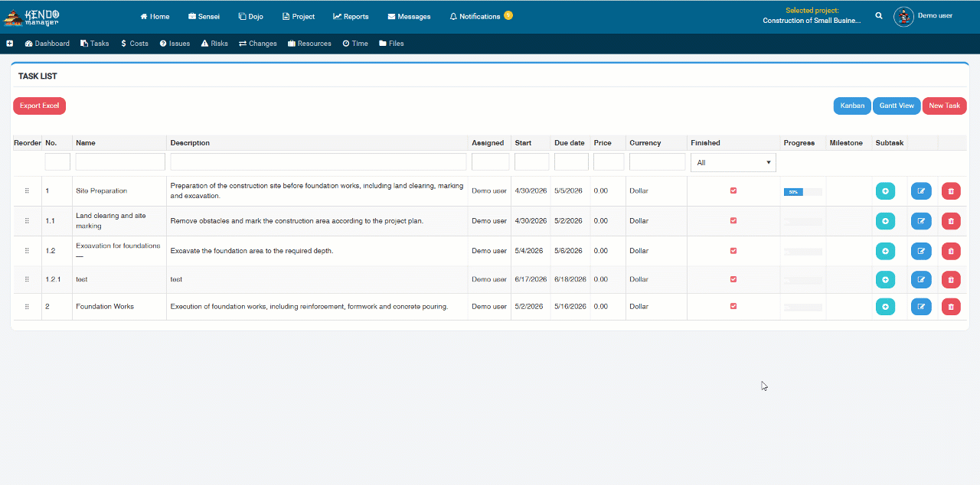Screen dimensions: 980x485
Task: Go to the Changes tab
Action: coord(258,44)
